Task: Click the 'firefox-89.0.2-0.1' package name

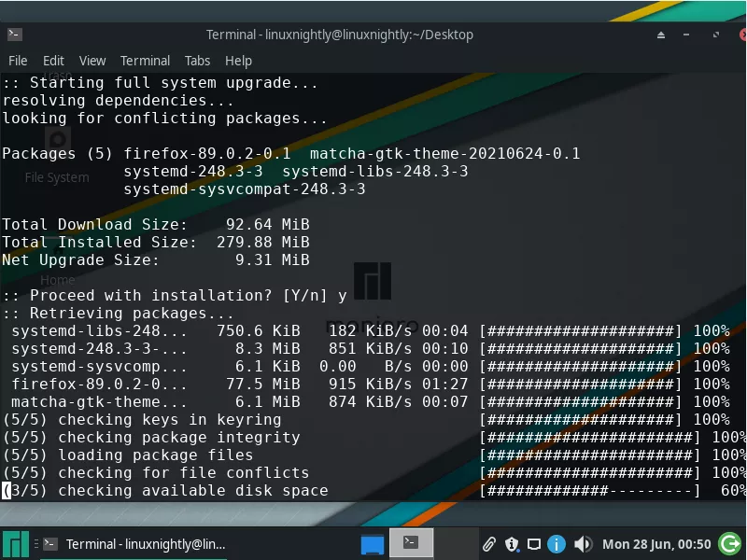Action: coord(206,153)
